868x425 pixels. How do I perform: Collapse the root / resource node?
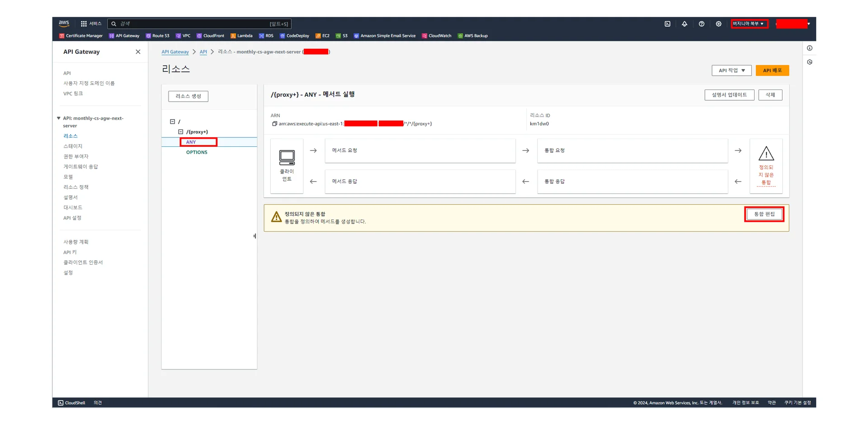pyautogui.click(x=172, y=121)
